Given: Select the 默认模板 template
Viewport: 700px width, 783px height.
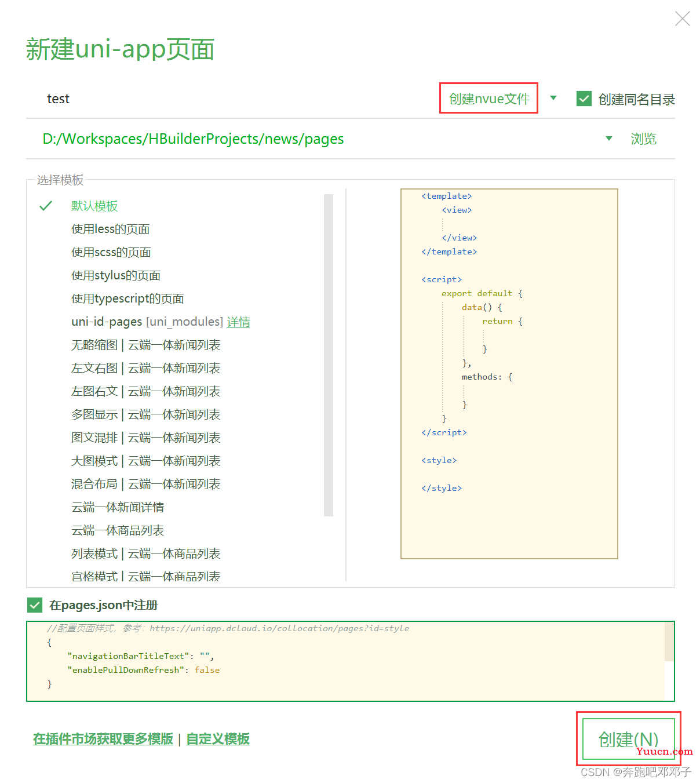Looking at the screenshot, I should click(x=94, y=206).
